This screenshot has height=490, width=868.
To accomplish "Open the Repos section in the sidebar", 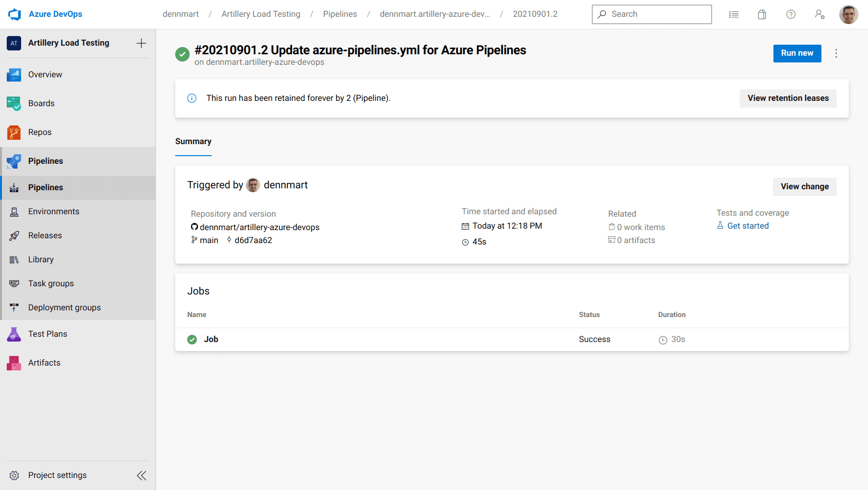I will pyautogui.click(x=40, y=132).
